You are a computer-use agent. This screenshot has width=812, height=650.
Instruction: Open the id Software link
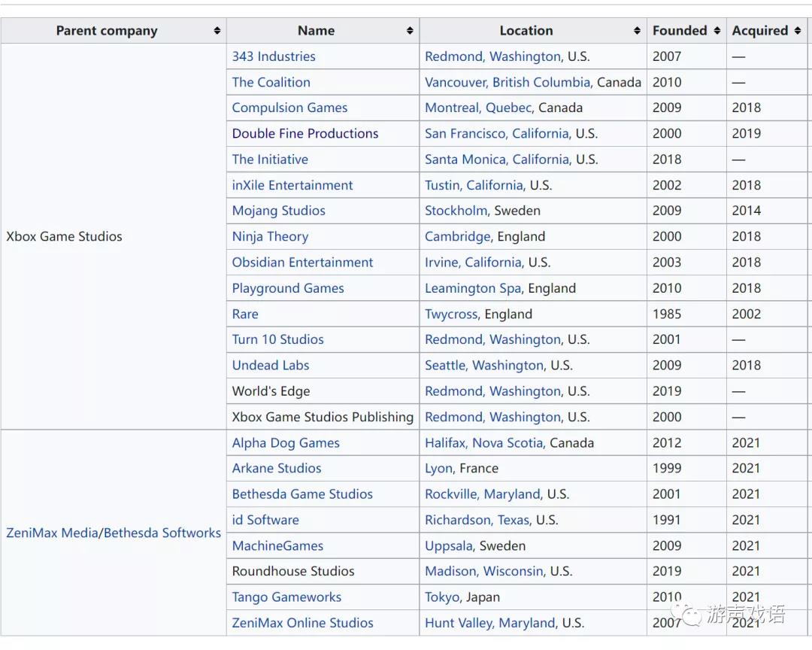click(x=265, y=520)
